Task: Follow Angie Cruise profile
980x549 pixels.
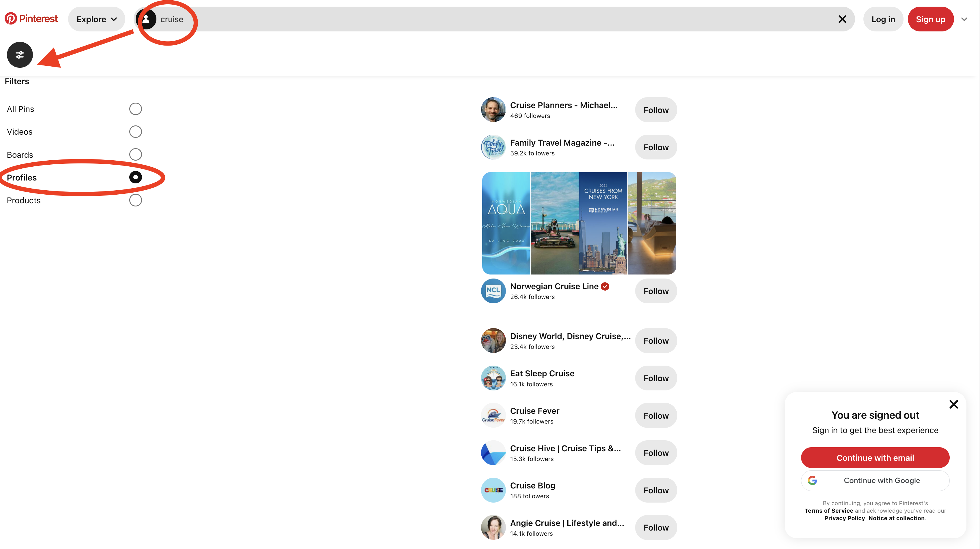Action: click(x=656, y=528)
